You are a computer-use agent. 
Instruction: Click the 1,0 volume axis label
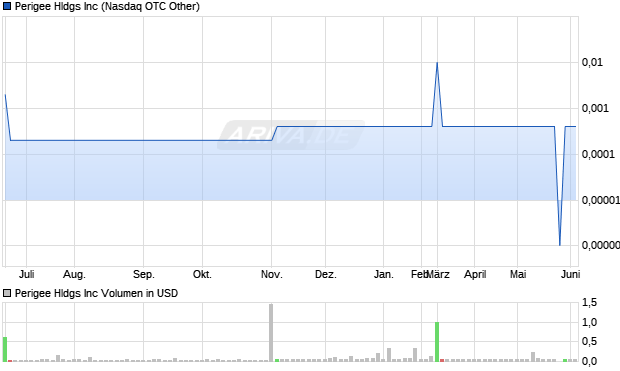(589, 322)
